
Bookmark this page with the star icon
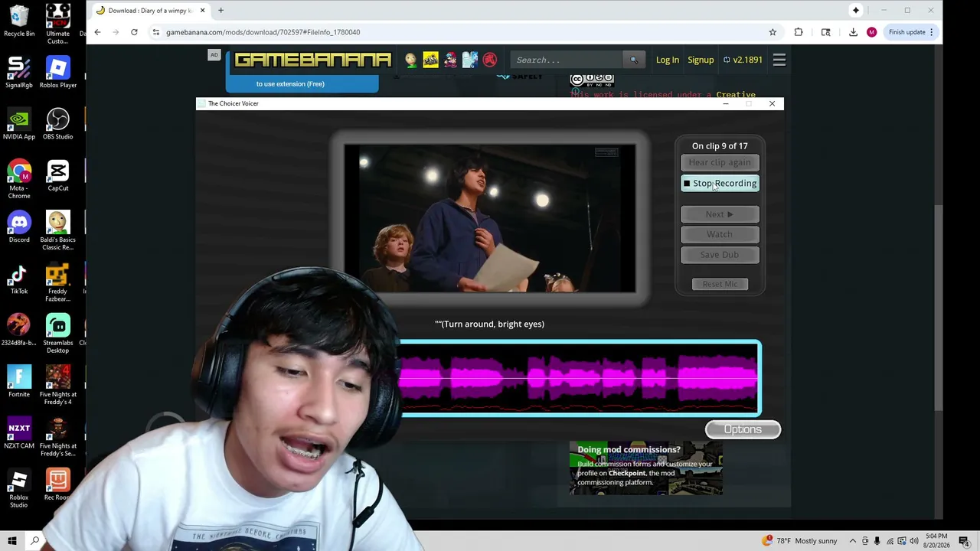(x=773, y=32)
